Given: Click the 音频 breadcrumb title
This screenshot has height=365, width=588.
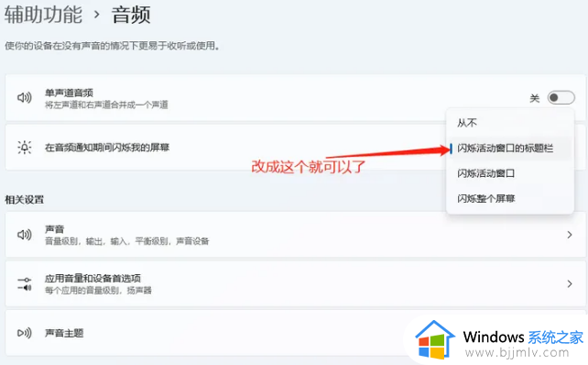Looking at the screenshot, I should tap(131, 16).
